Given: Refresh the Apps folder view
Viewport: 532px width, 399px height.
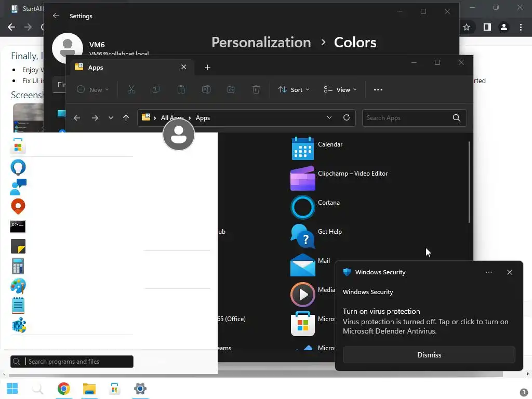Looking at the screenshot, I should click(x=347, y=117).
